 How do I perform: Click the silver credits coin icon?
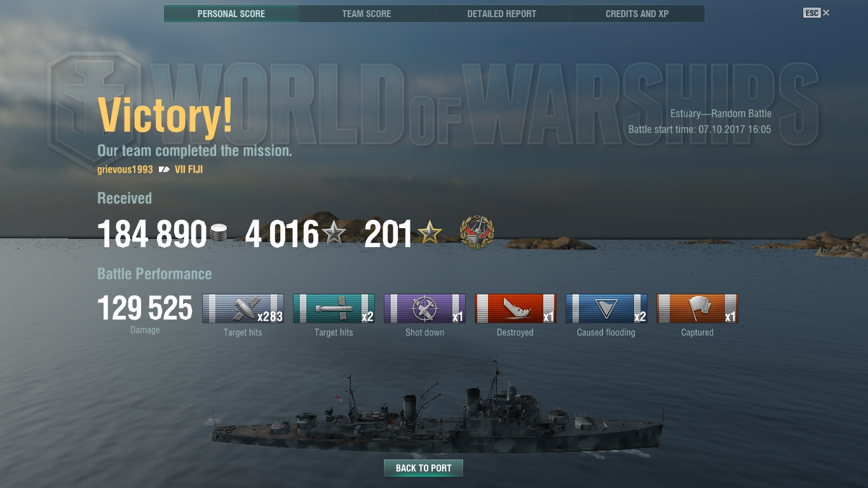coord(218,233)
